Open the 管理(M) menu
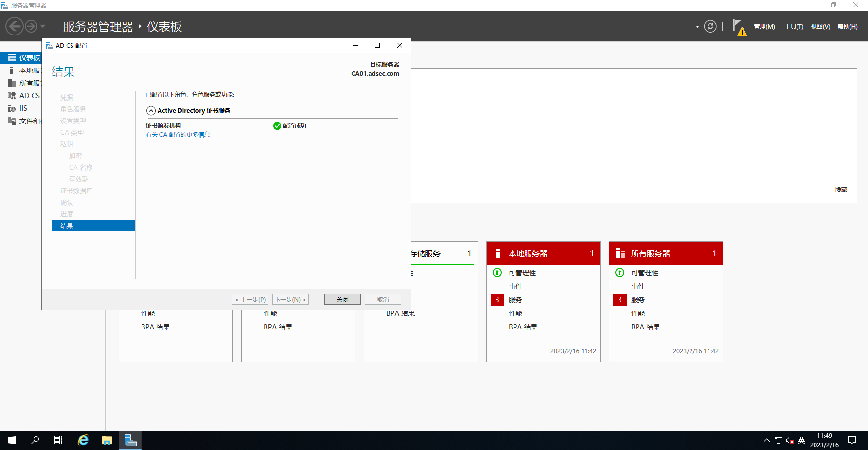868x450 pixels. pos(764,27)
